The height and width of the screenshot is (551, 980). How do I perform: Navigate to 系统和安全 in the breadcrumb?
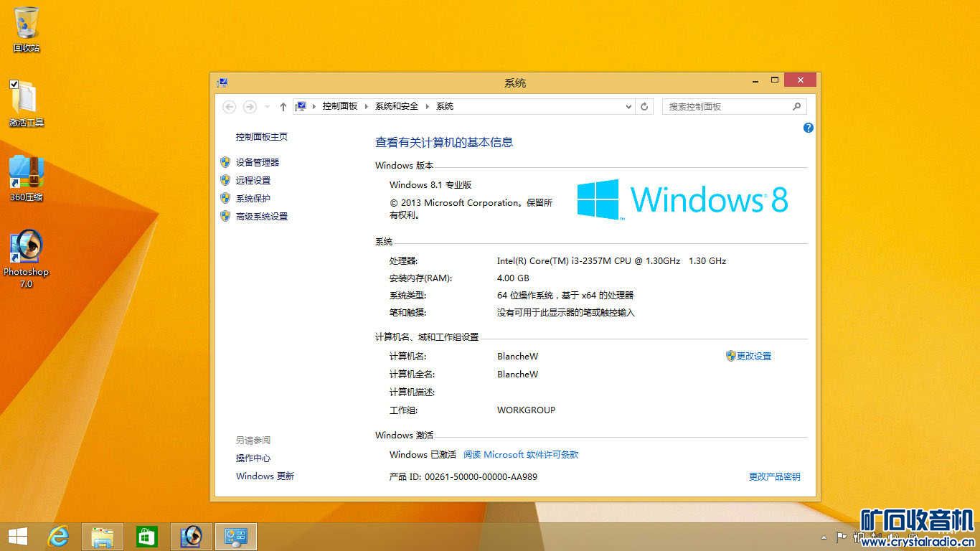[396, 106]
